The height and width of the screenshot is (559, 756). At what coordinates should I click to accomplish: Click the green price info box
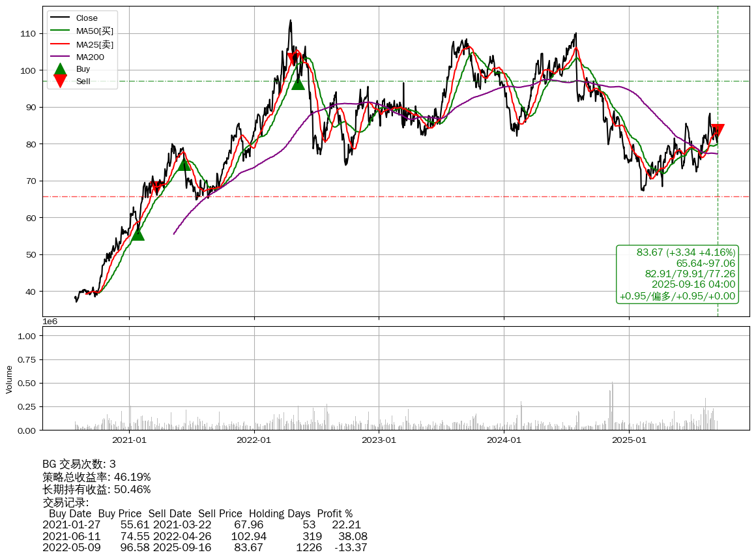click(x=677, y=274)
